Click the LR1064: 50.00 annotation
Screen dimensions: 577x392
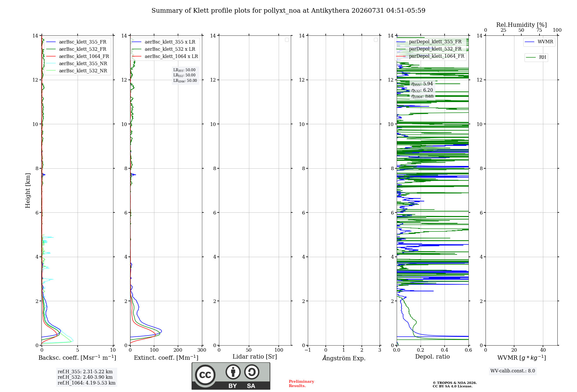(185, 81)
